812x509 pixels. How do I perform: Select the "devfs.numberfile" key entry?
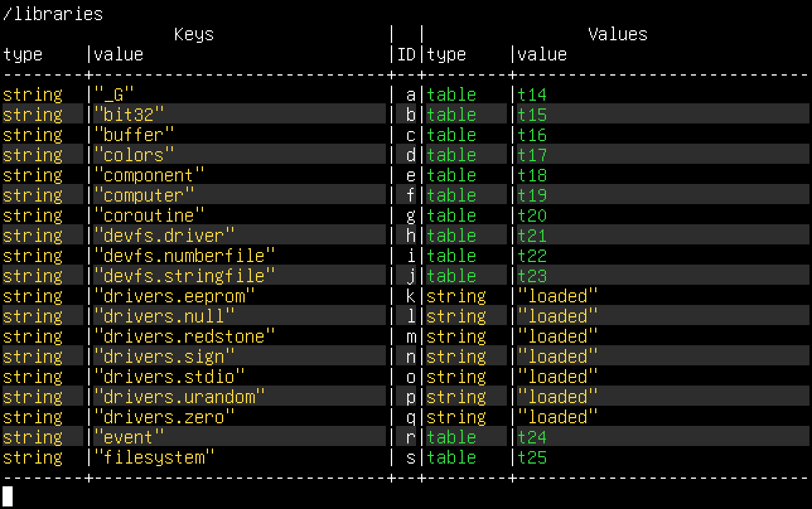pos(185,256)
